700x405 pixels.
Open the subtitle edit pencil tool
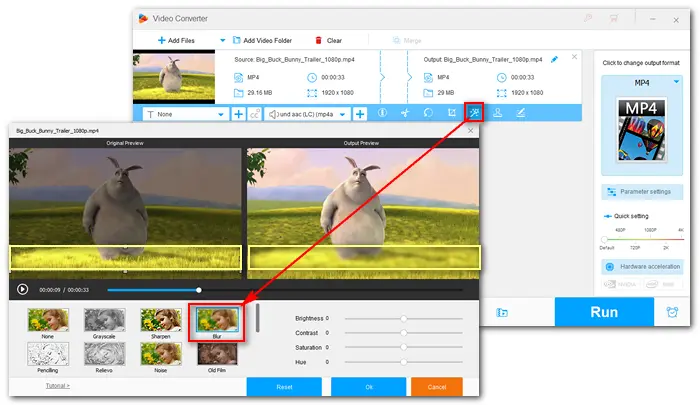click(521, 113)
